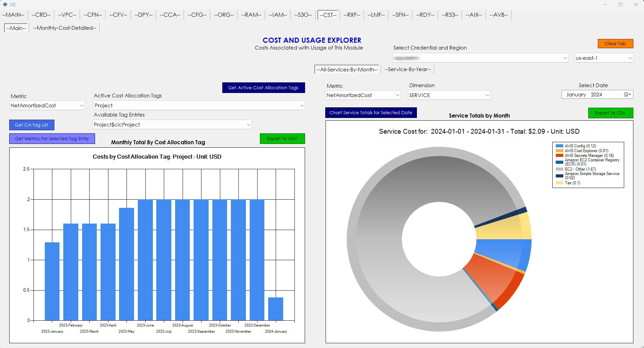Maximize the CIC window
The image size is (644, 348).
point(620,4)
